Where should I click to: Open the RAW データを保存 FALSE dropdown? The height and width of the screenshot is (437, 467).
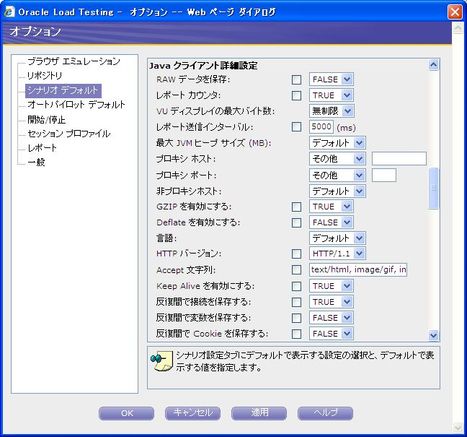[331, 79]
